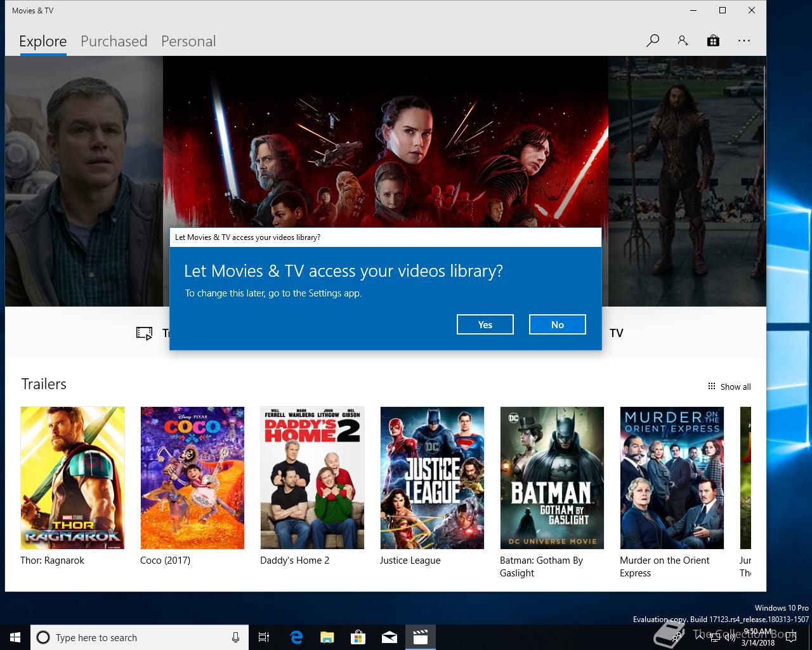Screen dimensions: 812x650
Task: Open the Thor: Ragnarok trailer poster
Action: tap(72, 478)
